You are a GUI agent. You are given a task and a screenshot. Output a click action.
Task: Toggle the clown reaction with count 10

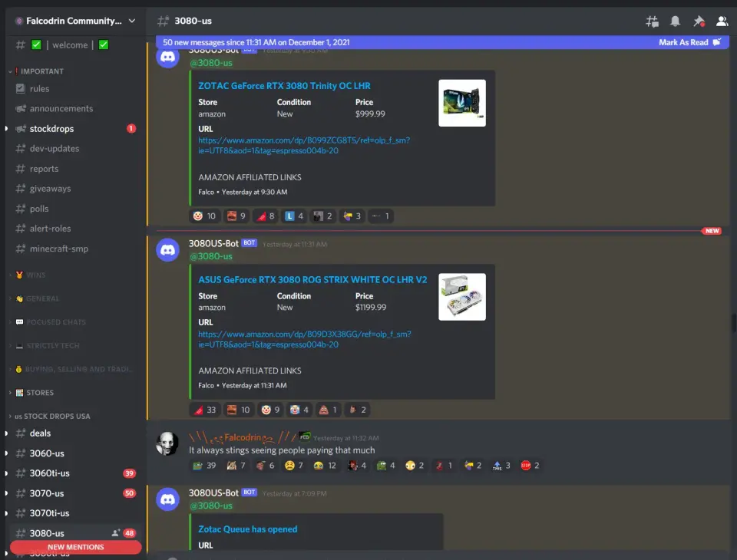pyautogui.click(x=206, y=216)
